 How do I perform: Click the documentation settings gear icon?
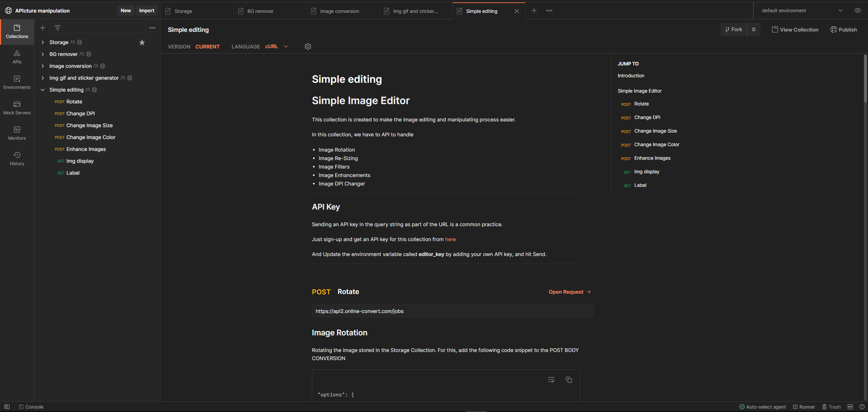[308, 46]
